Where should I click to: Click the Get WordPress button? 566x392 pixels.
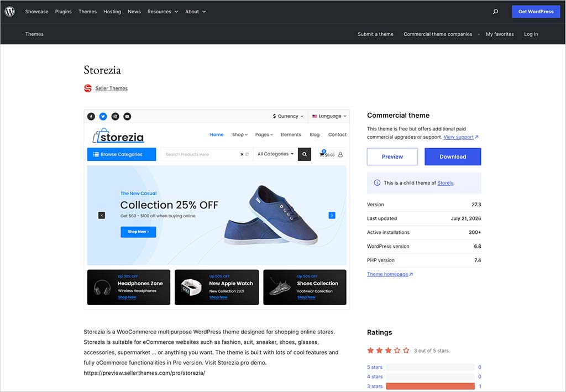[536, 12]
